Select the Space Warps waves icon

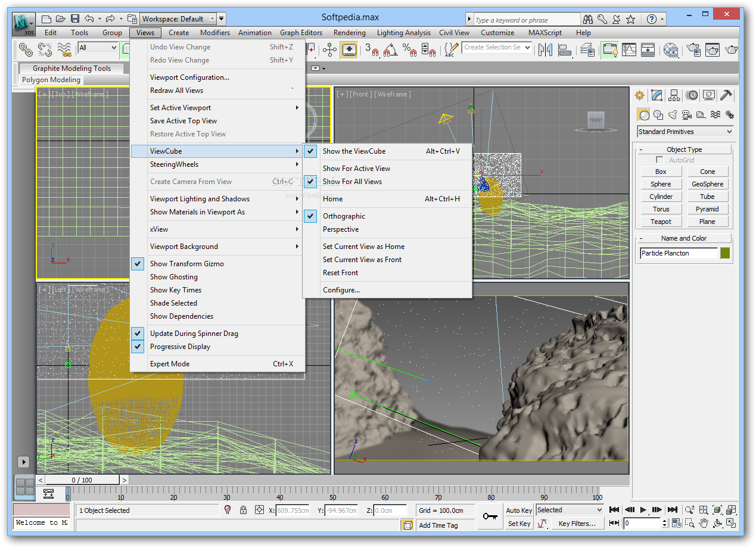(715, 115)
